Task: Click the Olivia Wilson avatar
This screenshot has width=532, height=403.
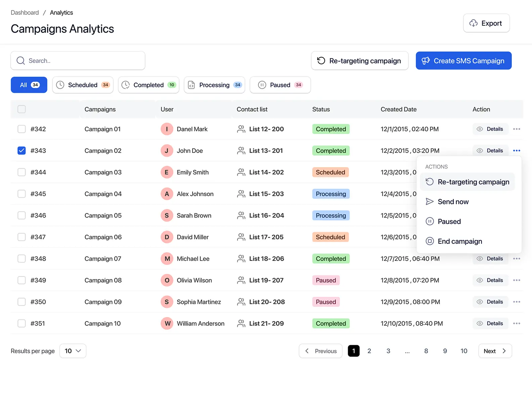Action: (x=167, y=280)
